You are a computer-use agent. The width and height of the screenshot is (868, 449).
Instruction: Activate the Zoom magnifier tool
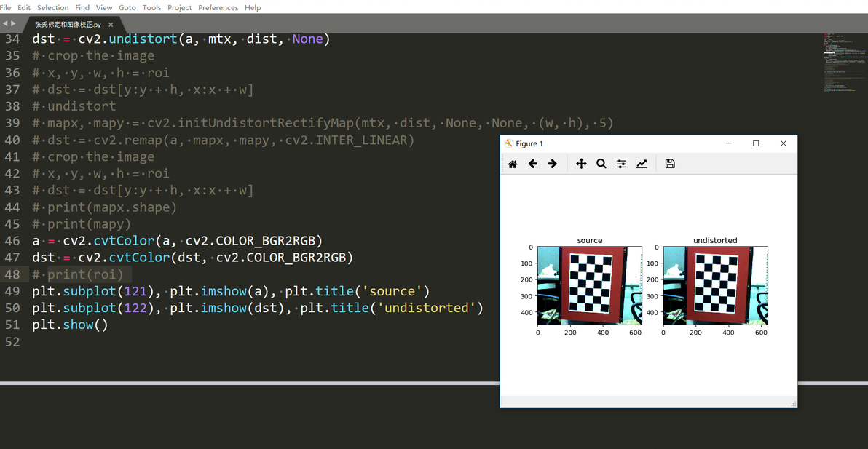click(x=601, y=164)
